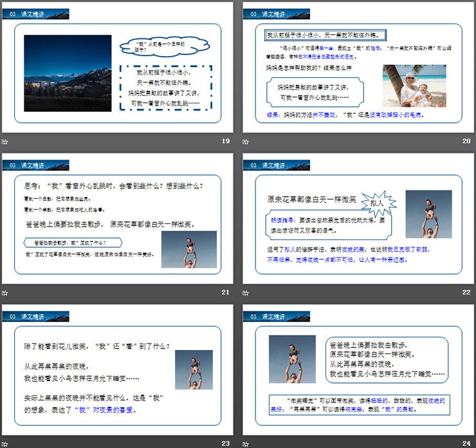Click the 03 课文精讲 header on slide 21
476x448 pixels.
click(35, 165)
